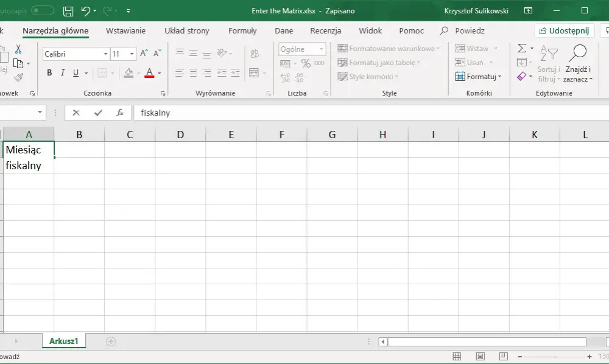Open Formatuj jako tabelę menu

379,63
